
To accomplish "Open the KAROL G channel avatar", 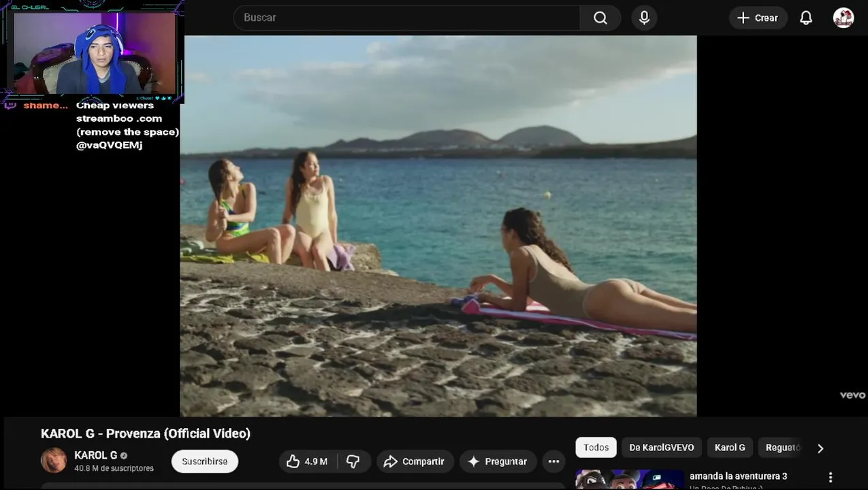I will coord(54,461).
